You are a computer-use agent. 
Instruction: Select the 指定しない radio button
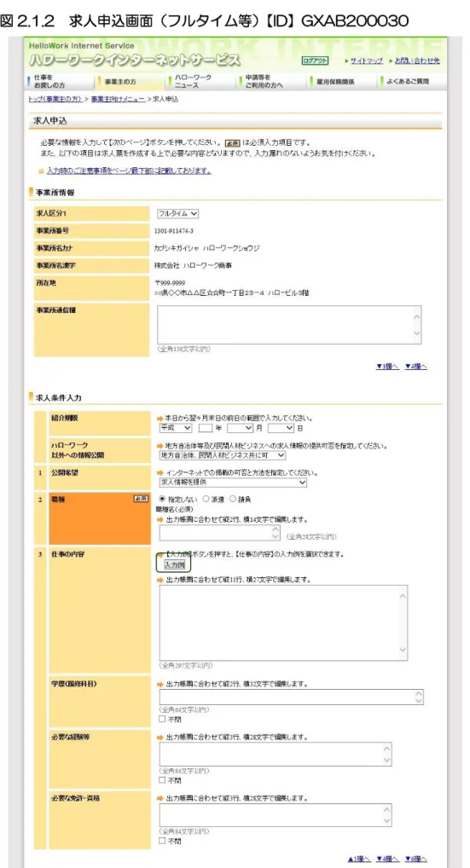click(162, 500)
